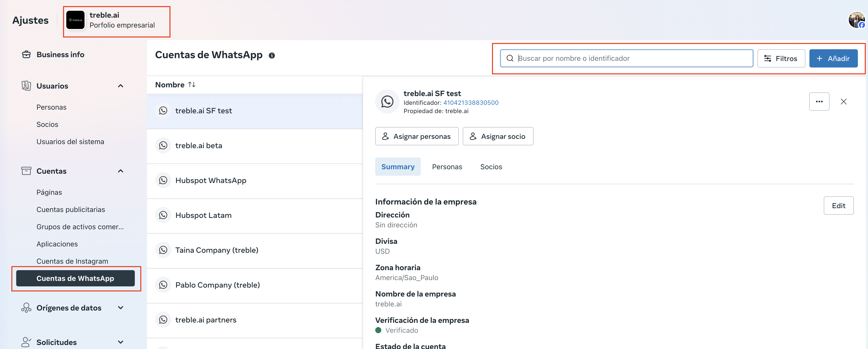Select Cuentas de WhatsApp in sidebar

[75, 278]
